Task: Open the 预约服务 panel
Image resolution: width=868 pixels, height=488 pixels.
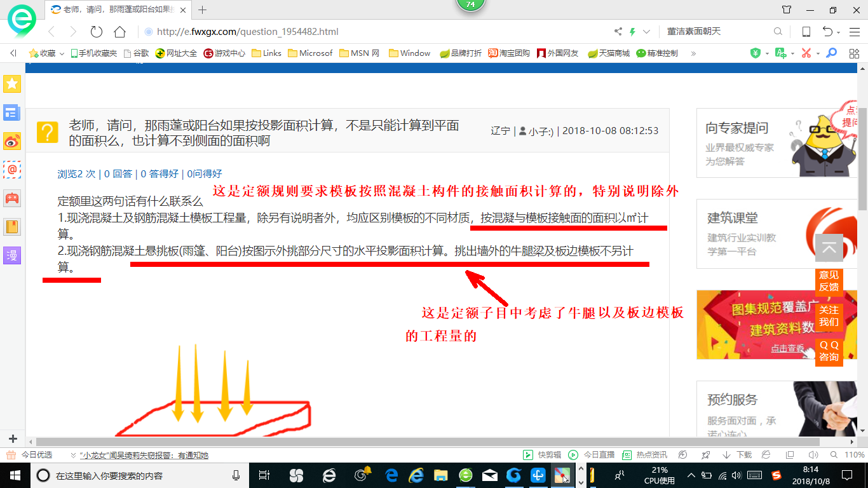Action: 778,409
